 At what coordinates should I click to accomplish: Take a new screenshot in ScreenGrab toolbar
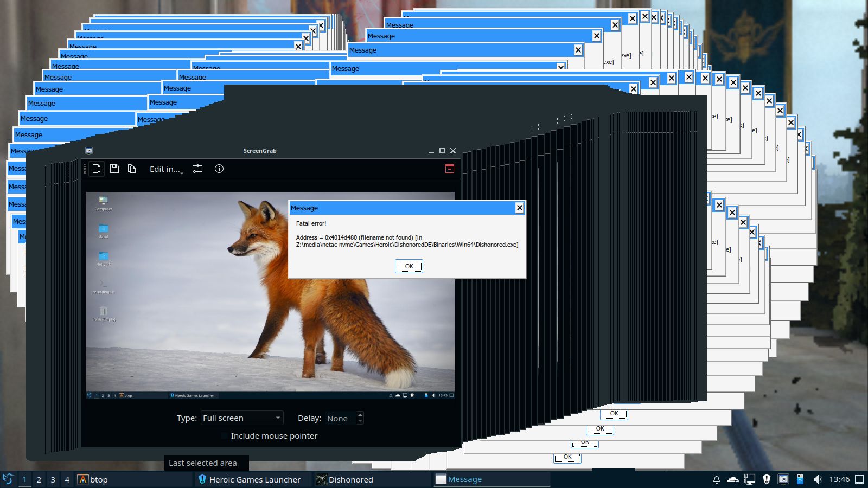[97, 169]
